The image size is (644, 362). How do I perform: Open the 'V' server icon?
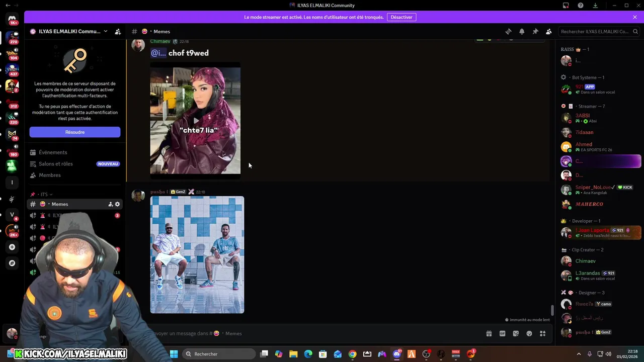pos(12,215)
